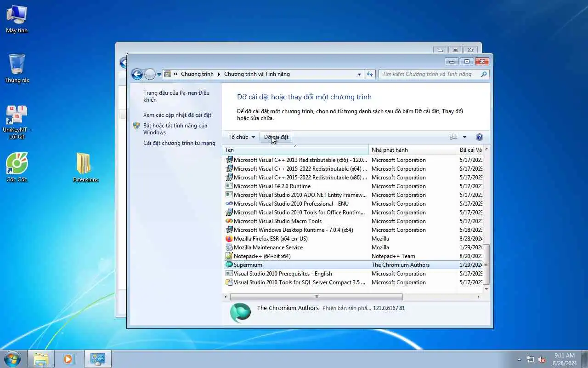Open the Tổ chức dropdown menu
The image size is (588, 368).
click(x=241, y=137)
